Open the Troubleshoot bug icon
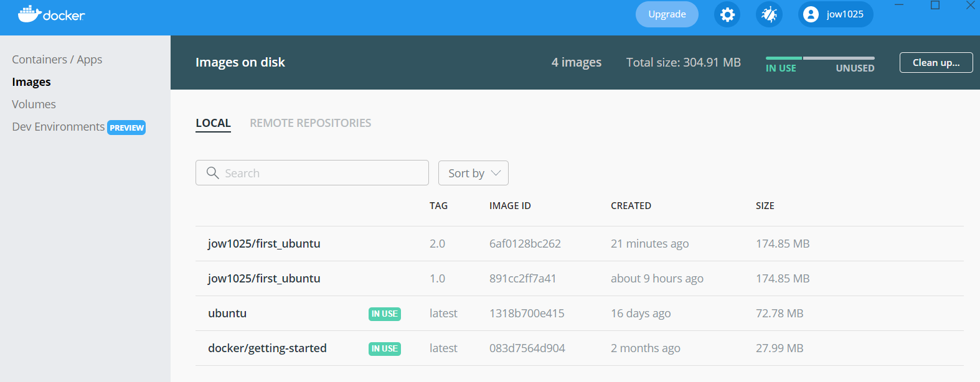The width and height of the screenshot is (980, 382). 769,14
